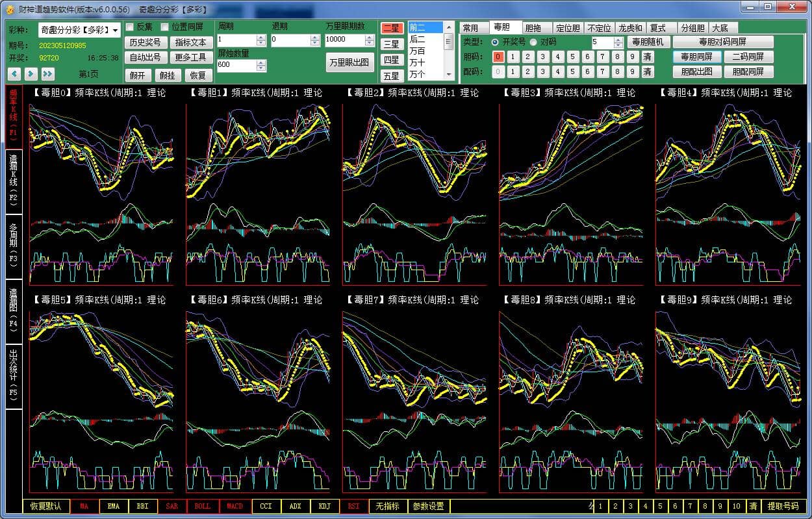Switch to the 定位胆 tab
Viewport: 812px width, 519px height.
567,28
